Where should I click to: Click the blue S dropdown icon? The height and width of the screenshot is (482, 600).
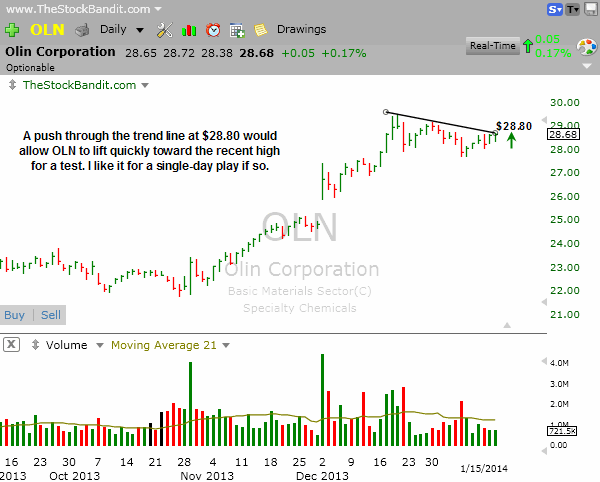coord(554,9)
